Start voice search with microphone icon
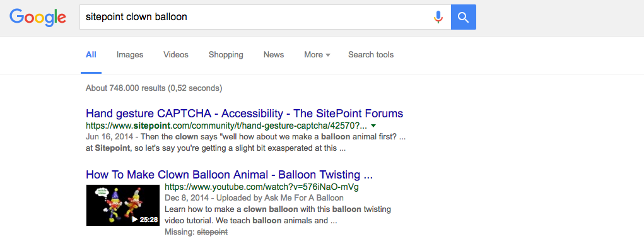 [438, 17]
